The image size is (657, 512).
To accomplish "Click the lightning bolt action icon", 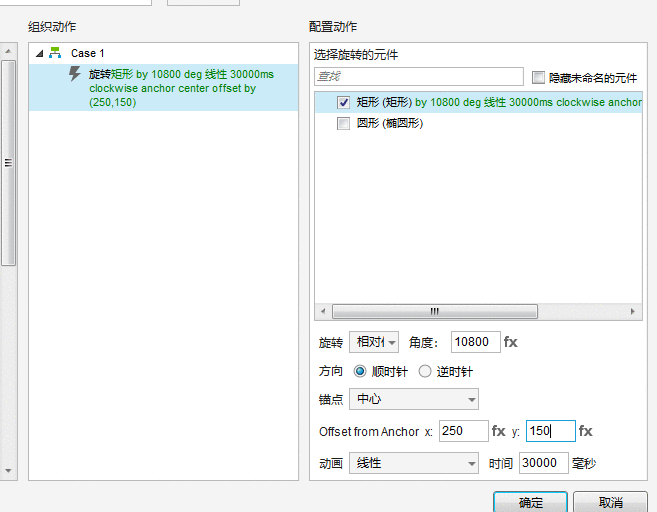I will (75, 74).
